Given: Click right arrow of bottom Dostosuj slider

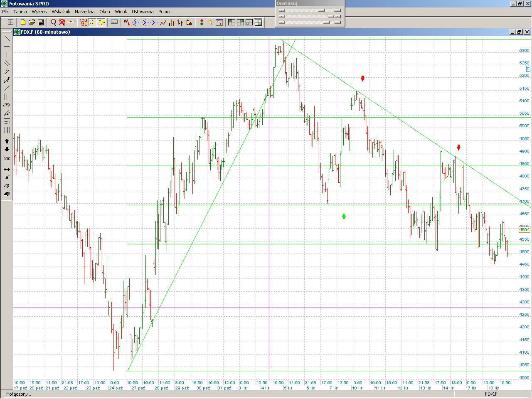Looking at the screenshot, I should pyautogui.click(x=337, y=22).
